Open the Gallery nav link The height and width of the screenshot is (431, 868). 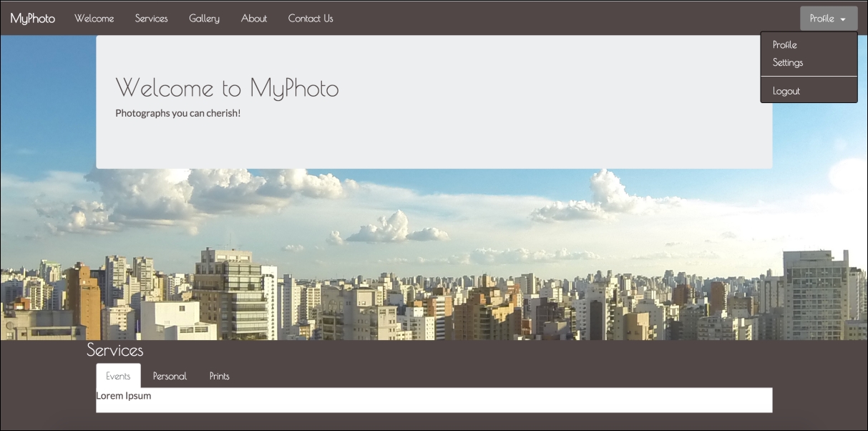click(205, 19)
